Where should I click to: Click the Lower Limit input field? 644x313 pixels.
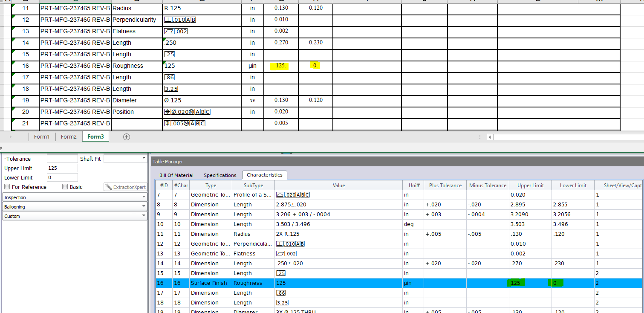click(x=62, y=177)
